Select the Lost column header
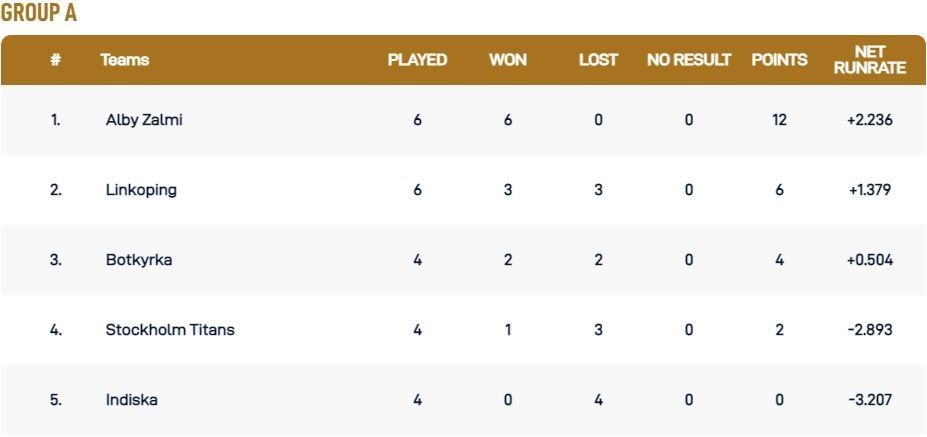The height and width of the screenshot is (437, 927). (x=598, y=60)
